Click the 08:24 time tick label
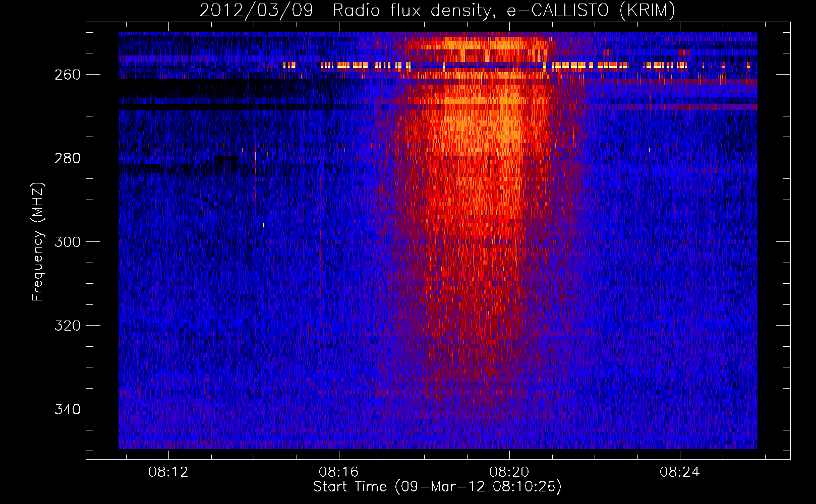 (x=680, y=472)
